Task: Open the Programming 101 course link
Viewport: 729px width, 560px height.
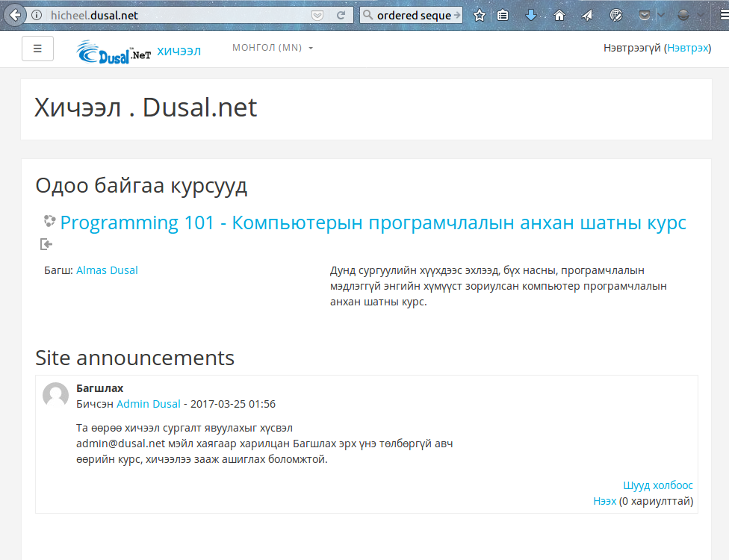Action: click(x=373, y=223)
